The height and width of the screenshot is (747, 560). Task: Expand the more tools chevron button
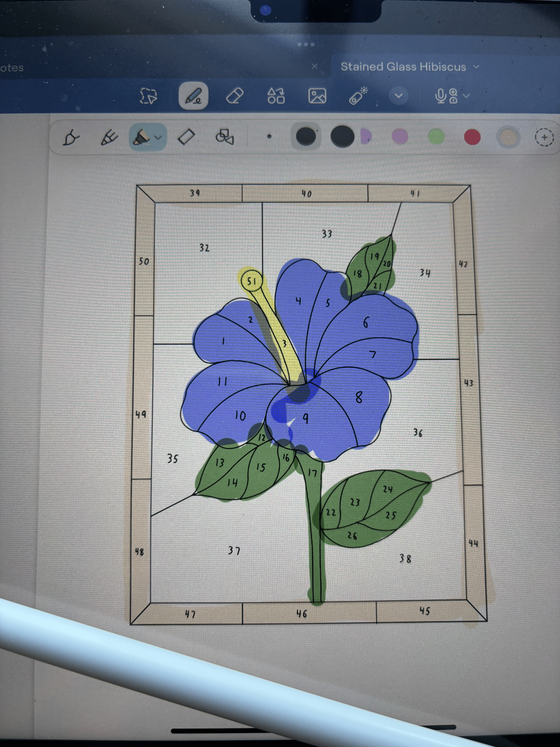[399, 96]
